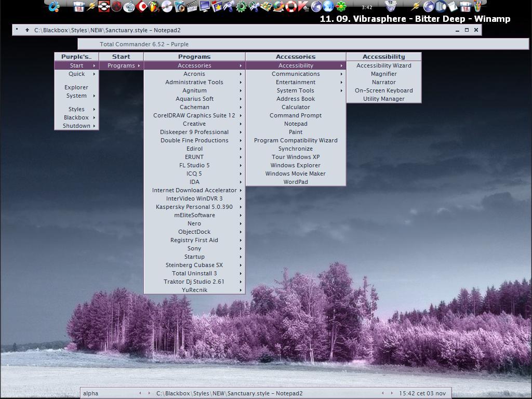Launch the red-white lifebuoy icon
Image resolution: width=532 pixels, height=399 pixels.
[291, 6]
